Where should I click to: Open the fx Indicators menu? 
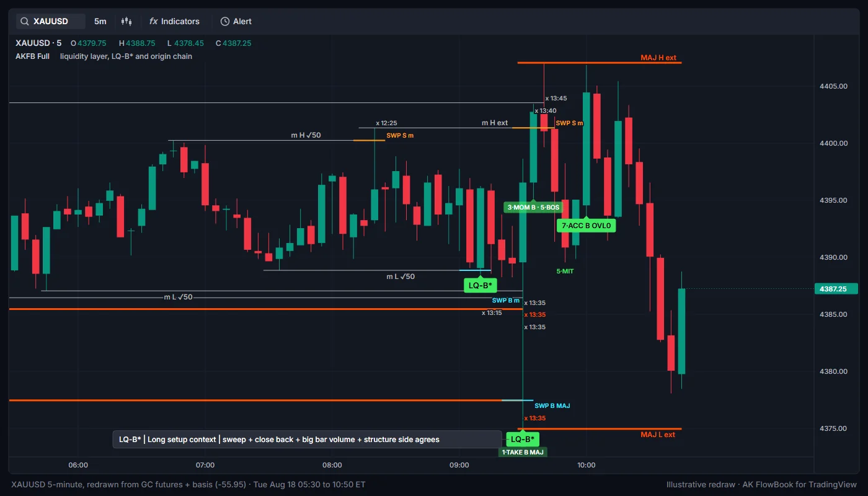(174, 21)
